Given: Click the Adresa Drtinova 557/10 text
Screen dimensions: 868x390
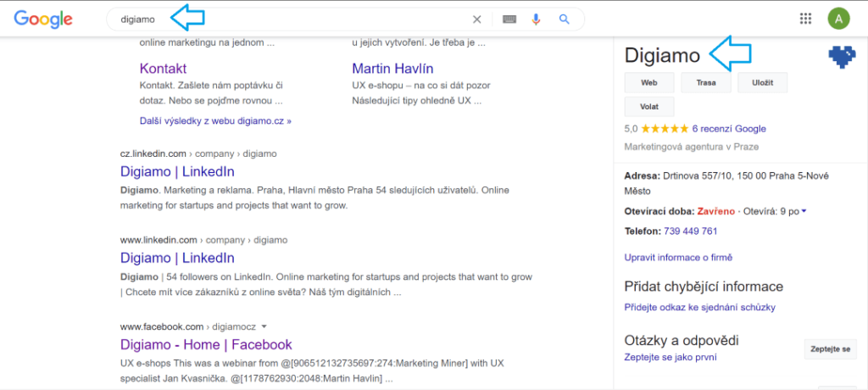Looking at the screenshot, I should coord(726,183).
